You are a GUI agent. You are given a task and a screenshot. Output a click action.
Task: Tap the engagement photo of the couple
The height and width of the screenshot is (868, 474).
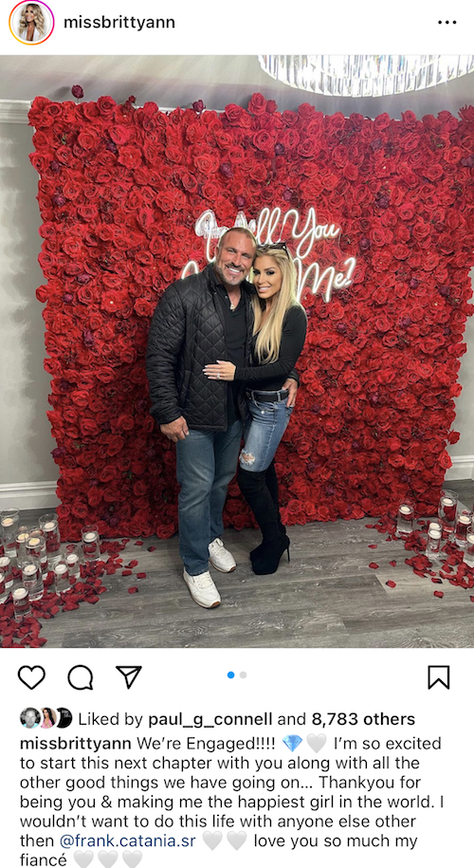point(237,352)
